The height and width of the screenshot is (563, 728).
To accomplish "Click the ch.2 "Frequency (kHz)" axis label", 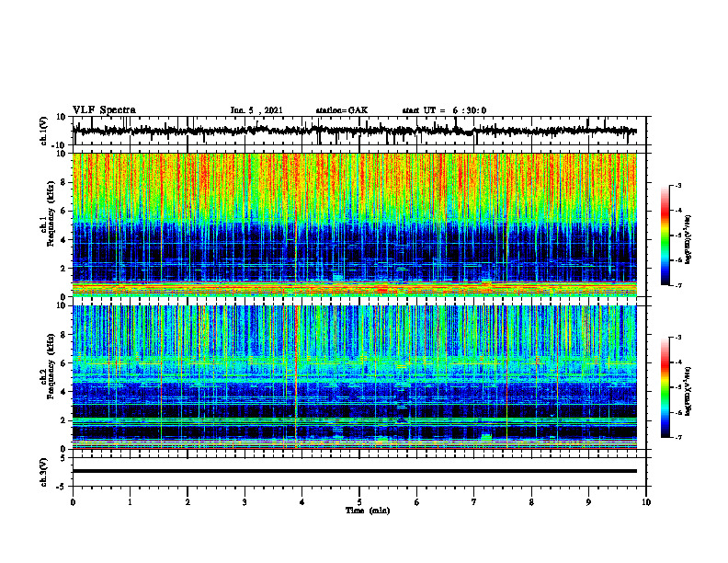I will point(51,367).
